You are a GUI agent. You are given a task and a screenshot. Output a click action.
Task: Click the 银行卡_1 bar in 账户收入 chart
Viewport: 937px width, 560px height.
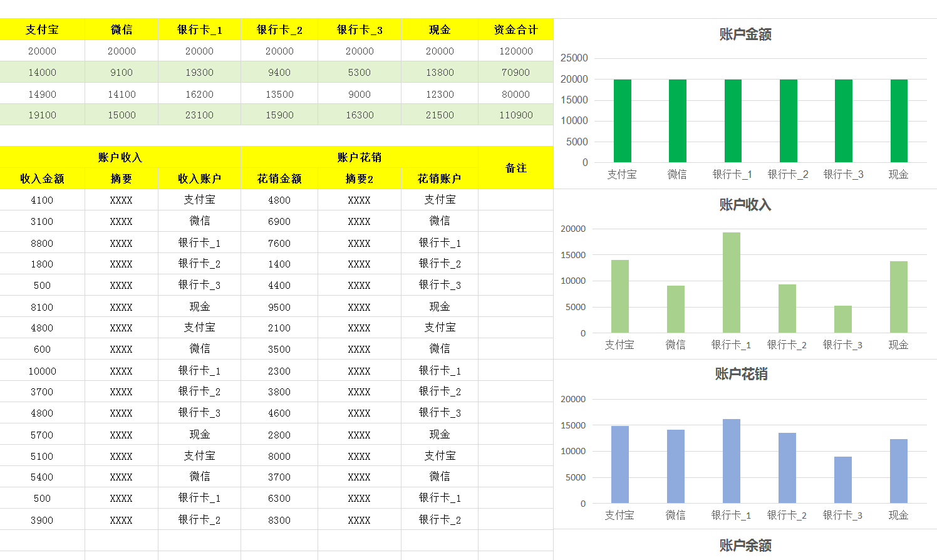point(732,283)
